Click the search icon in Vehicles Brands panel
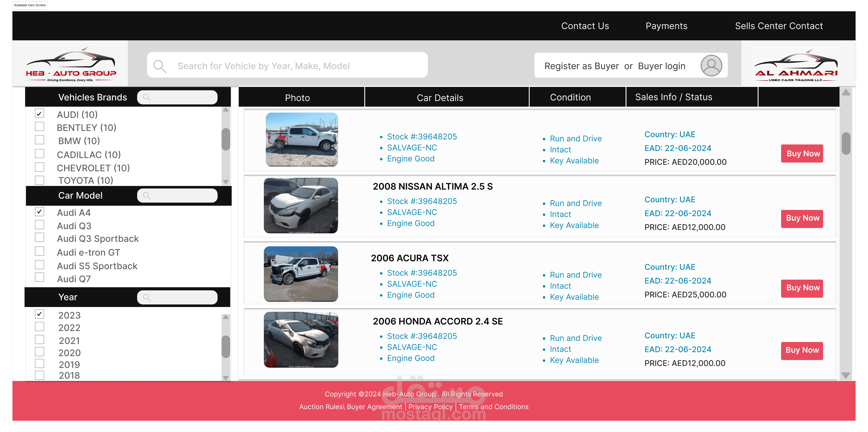Screen dimensions: 868x432 click(x=148, y=97)
